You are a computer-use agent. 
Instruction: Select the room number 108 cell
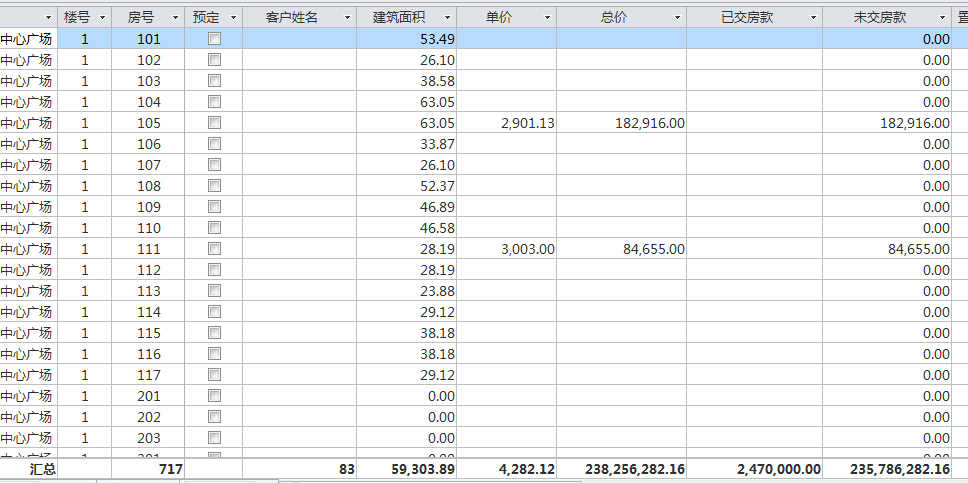(x=148, y=186)
